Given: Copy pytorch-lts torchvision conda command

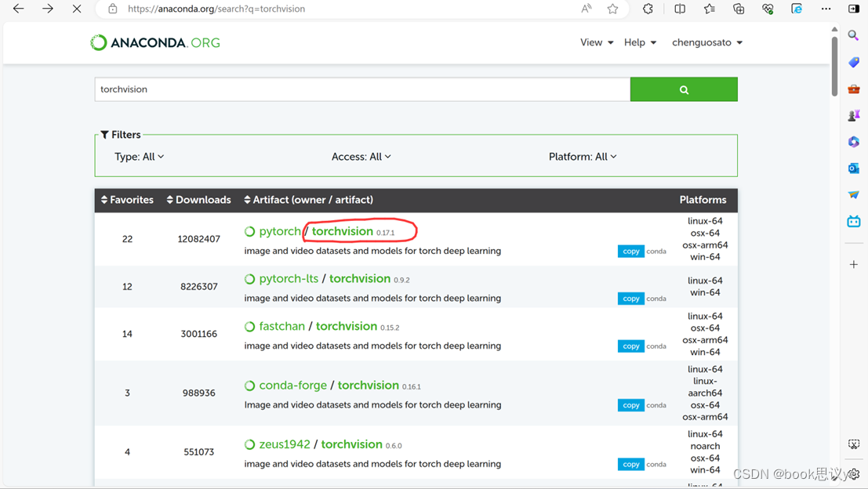Looking at the screenshot, I should (630, 299).
